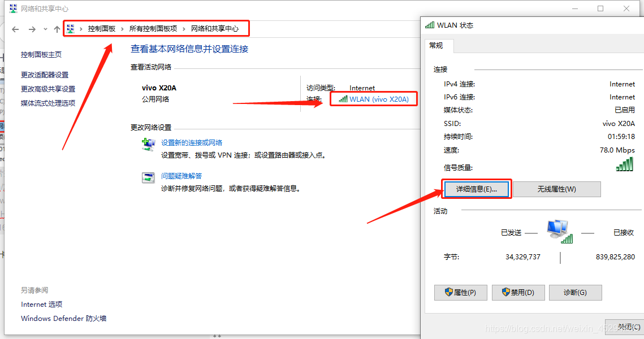Open 控制面板主页 in left sidebar
The width and height of the screenshot is (644, 339).
[41, 55]
